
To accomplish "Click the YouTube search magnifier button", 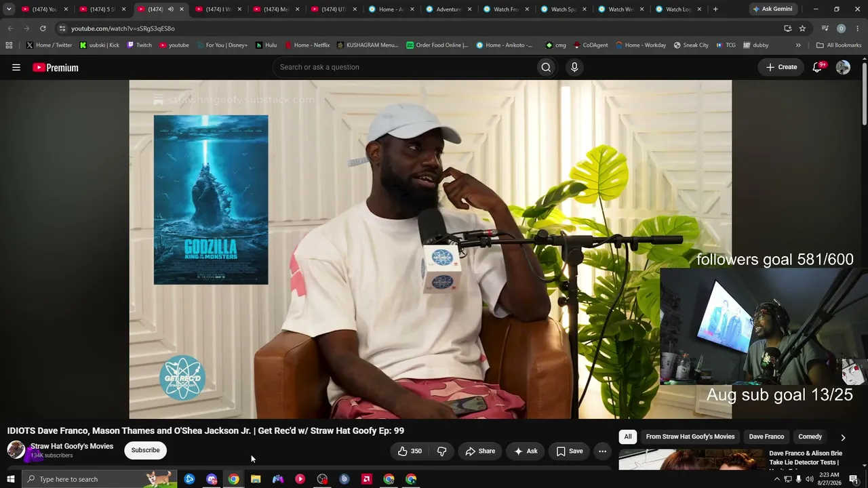I will [x=546, y=67].
